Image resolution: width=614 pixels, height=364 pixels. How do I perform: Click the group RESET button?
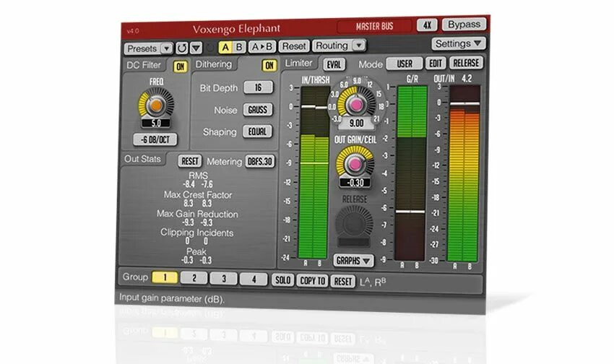point(342,281)
